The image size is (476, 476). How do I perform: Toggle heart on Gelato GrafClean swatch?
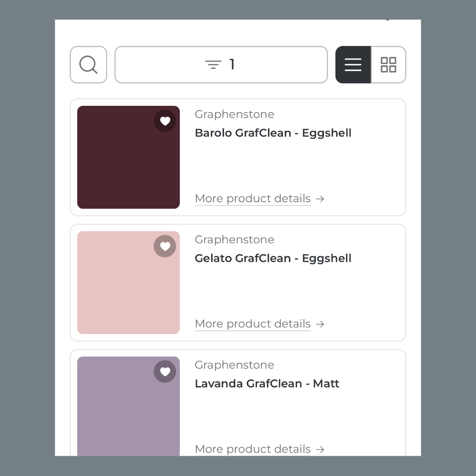pos(165,246)
